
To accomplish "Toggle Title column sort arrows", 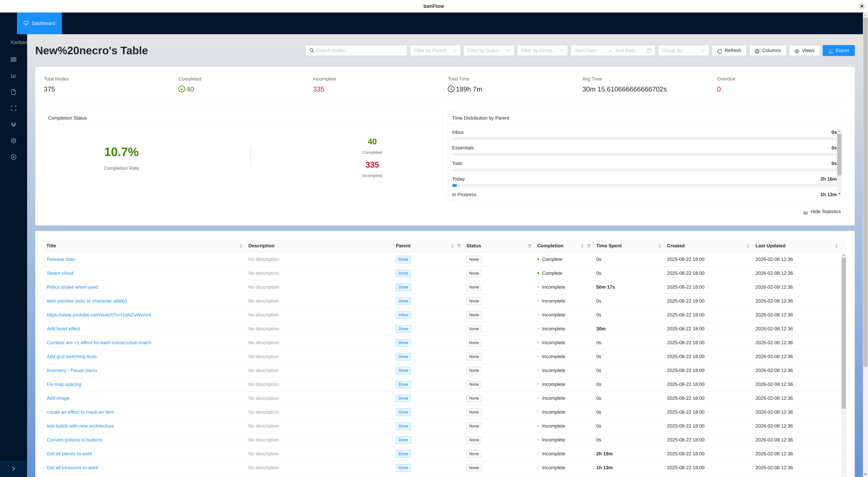I will [241, 246].
